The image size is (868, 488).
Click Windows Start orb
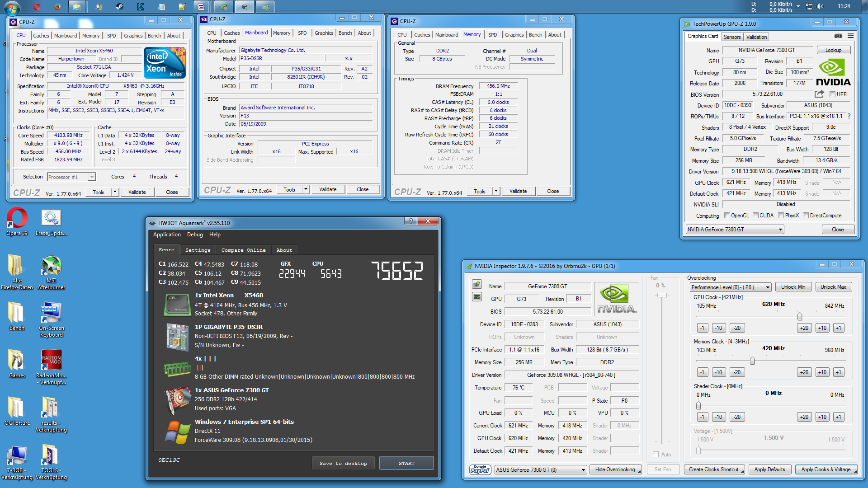point(12,7)
